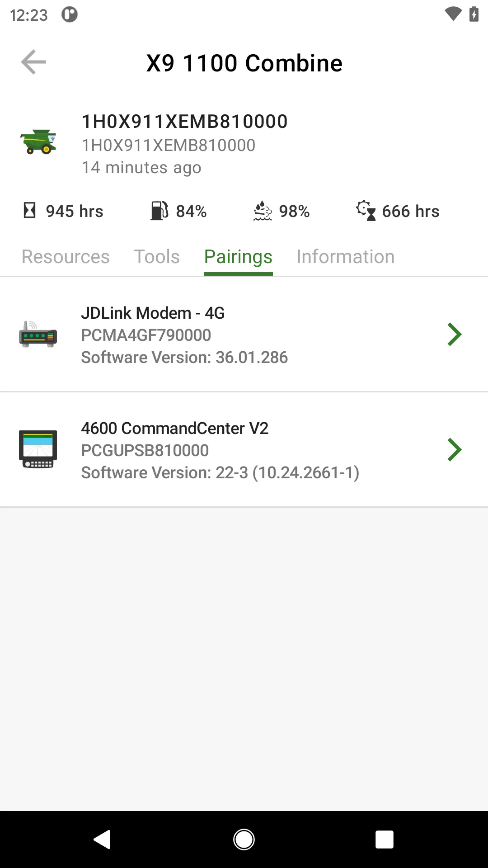Switch to the Tools tab
The image size is (488, 868).
157,257
